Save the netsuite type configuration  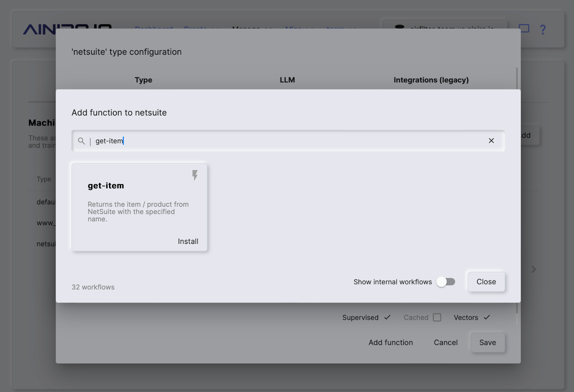point(488,343)
